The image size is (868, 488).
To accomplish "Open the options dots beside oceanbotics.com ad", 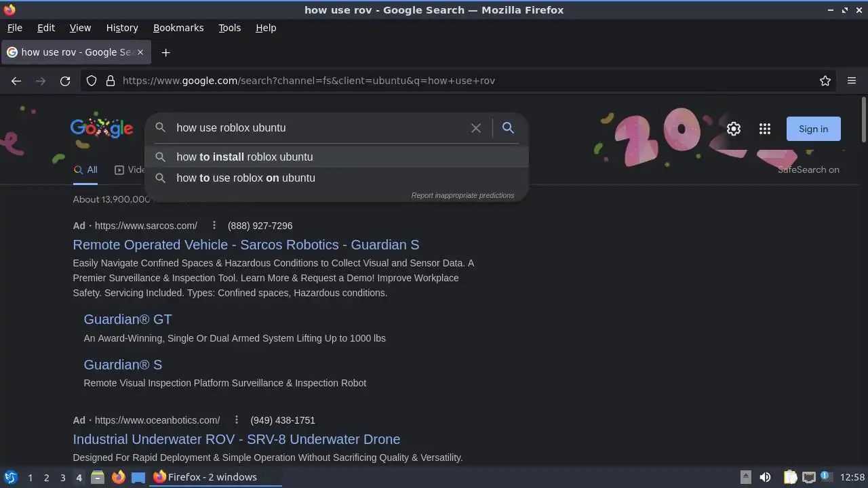I will [x=236, y=420].
